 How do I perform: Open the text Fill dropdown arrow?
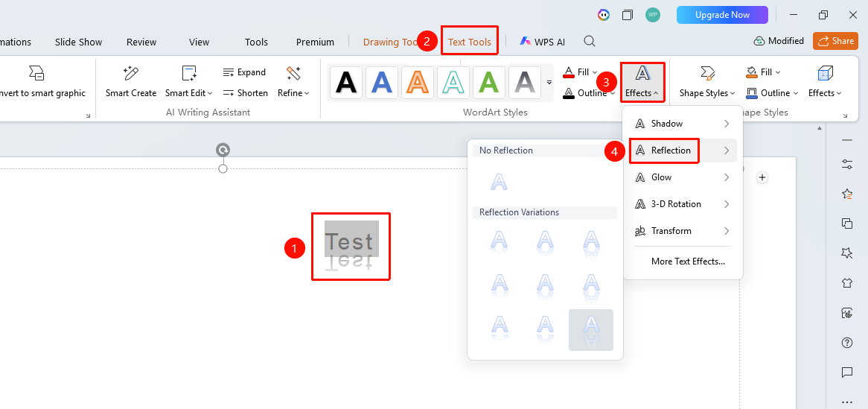[x=595, y=72]
